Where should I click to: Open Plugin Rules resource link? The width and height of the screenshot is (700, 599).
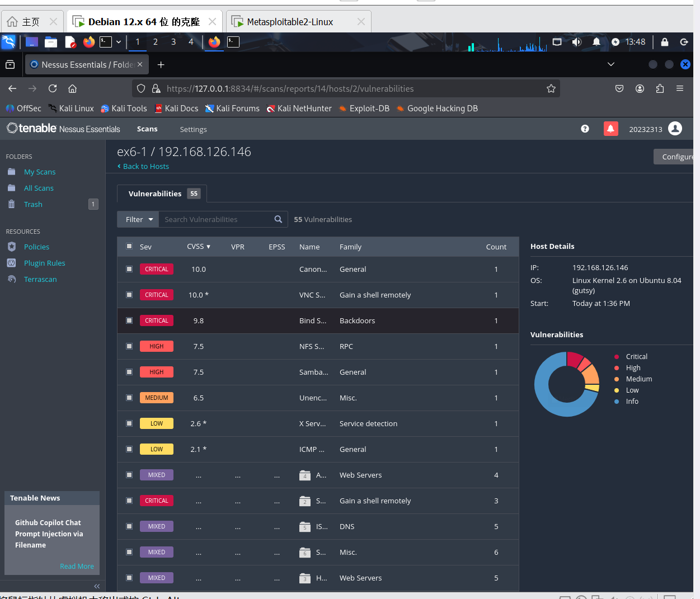pyautogui.click(x=44, y=263)
